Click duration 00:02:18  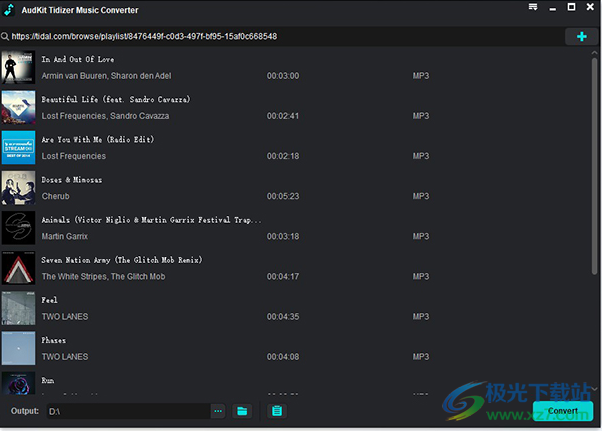[x=283, y=156]
